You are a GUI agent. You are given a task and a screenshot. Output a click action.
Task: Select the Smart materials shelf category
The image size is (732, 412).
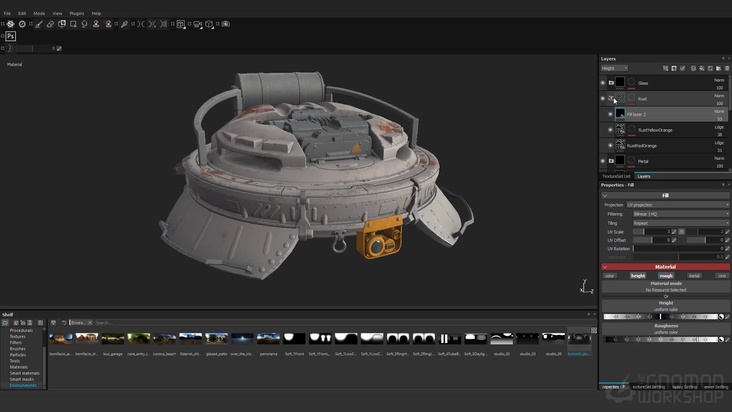[x=25, y=373]
